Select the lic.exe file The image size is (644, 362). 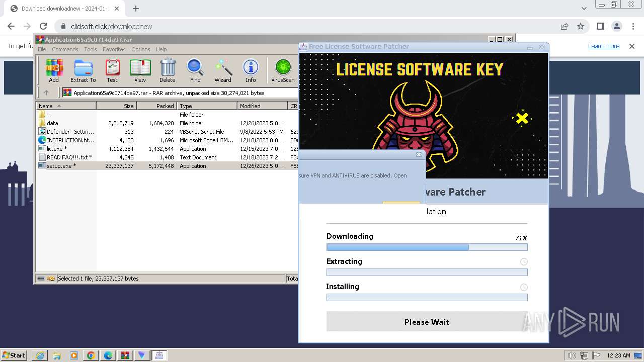168,149
